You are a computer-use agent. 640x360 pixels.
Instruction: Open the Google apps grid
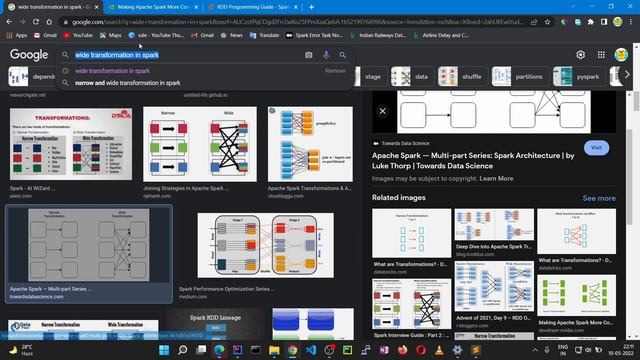click(x=601, y=55)
